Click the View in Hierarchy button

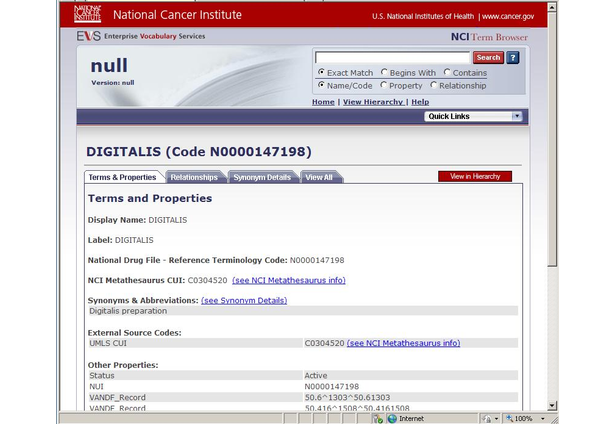475,177
